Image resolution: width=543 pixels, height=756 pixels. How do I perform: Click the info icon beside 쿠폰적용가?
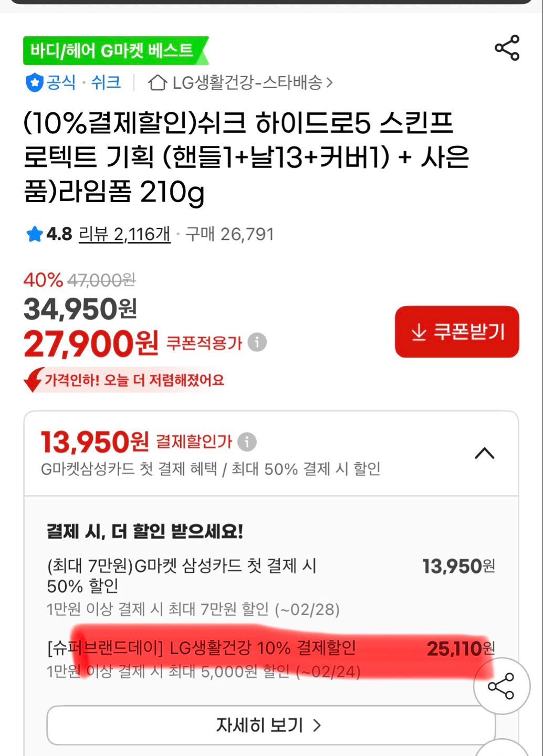(257, 342)
